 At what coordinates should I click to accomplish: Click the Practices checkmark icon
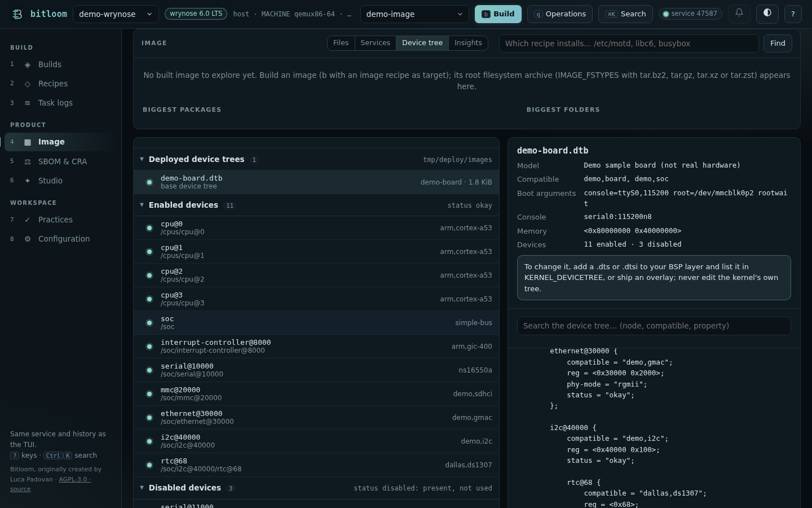pos(28,220)
